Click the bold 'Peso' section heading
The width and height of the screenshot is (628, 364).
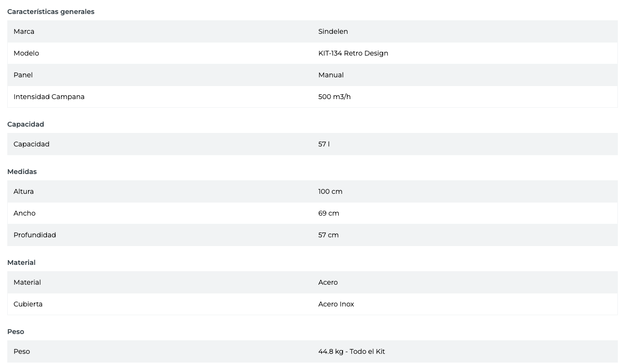tap(15, 332)
